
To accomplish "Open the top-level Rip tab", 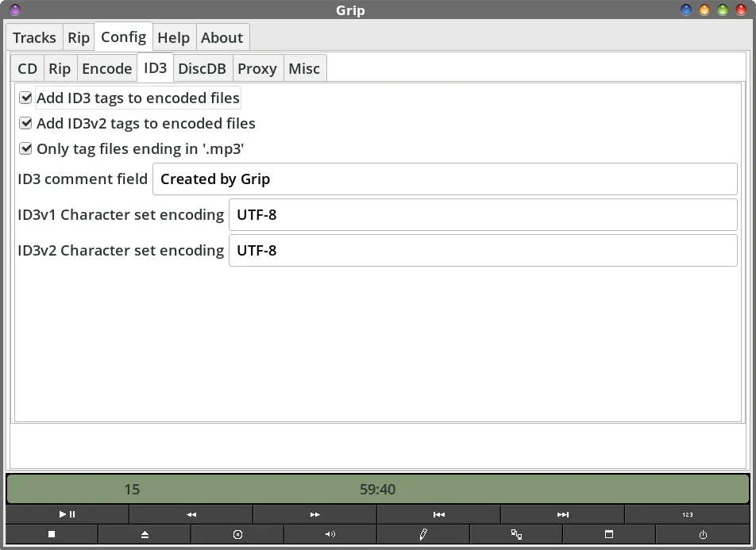I will tap(79, 37).
